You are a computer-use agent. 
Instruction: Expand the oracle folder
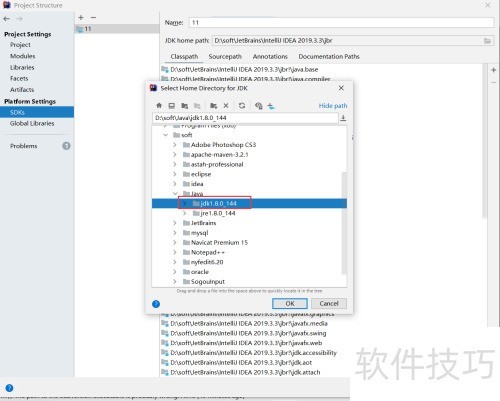(x=175, y=272)
